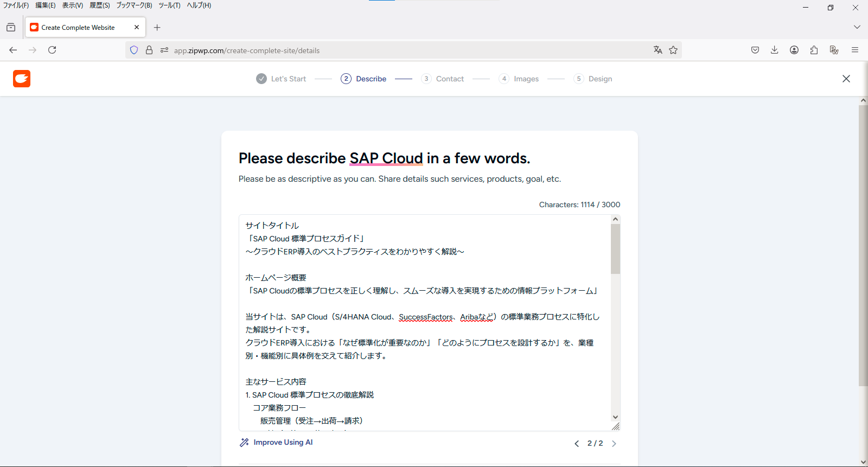Bookmark this page with star icon

[x=673, y=50]
